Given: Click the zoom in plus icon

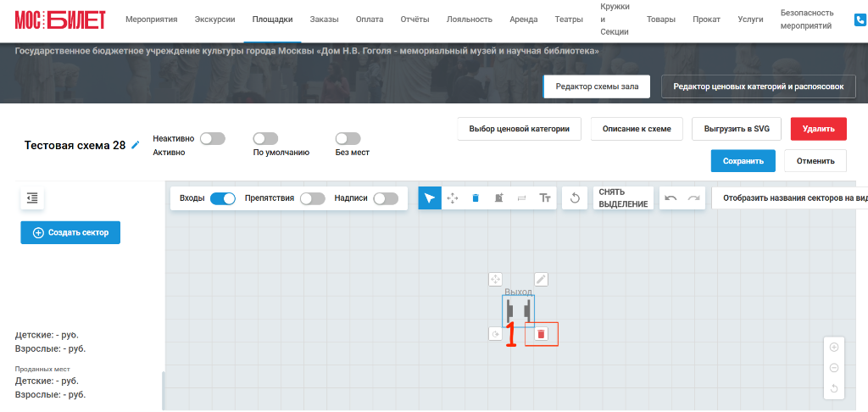Looking at the screenshot, I should click(x=834, y=348).
